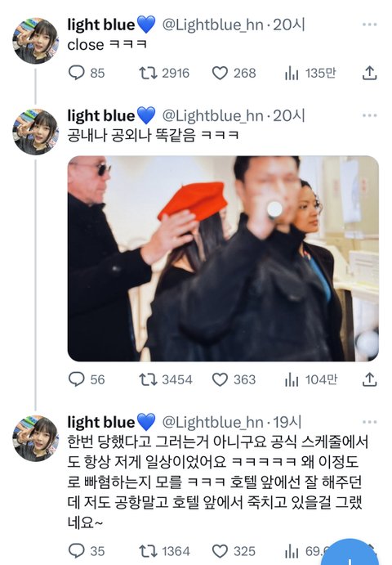
Task: Open the attached photo with red beret
Action: click(223, 258)
